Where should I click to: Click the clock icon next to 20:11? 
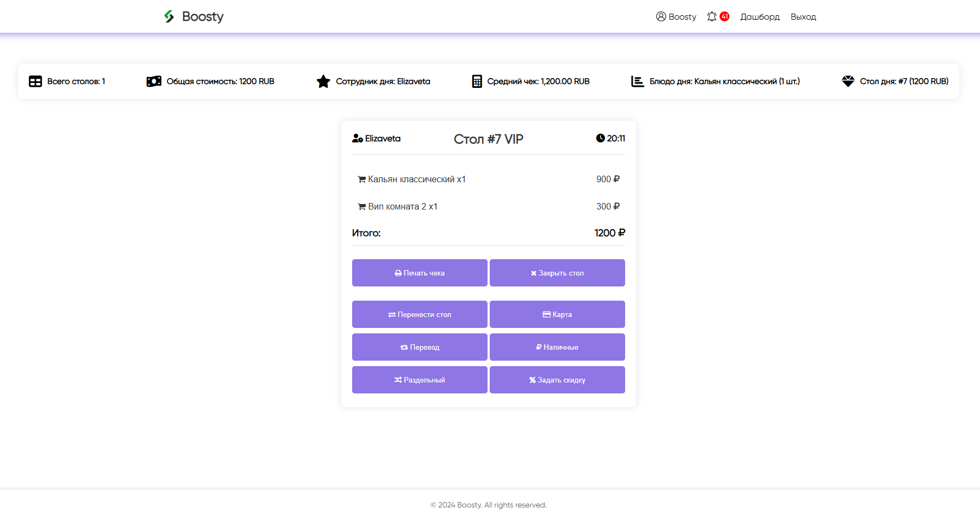pyautogui.click(x=601, y=139)
